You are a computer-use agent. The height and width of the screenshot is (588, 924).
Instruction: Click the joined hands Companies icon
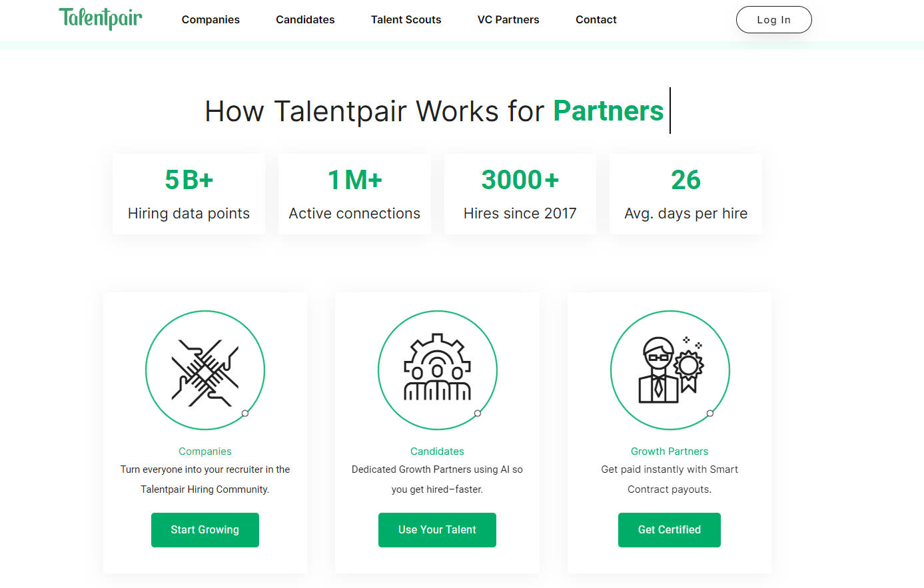coord(205,370)
